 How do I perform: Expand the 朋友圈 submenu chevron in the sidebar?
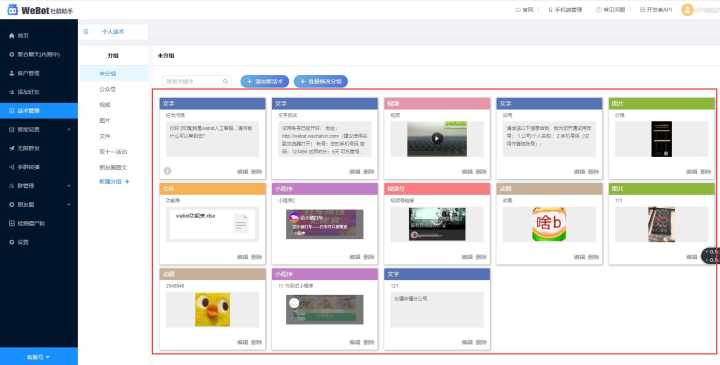69,204
